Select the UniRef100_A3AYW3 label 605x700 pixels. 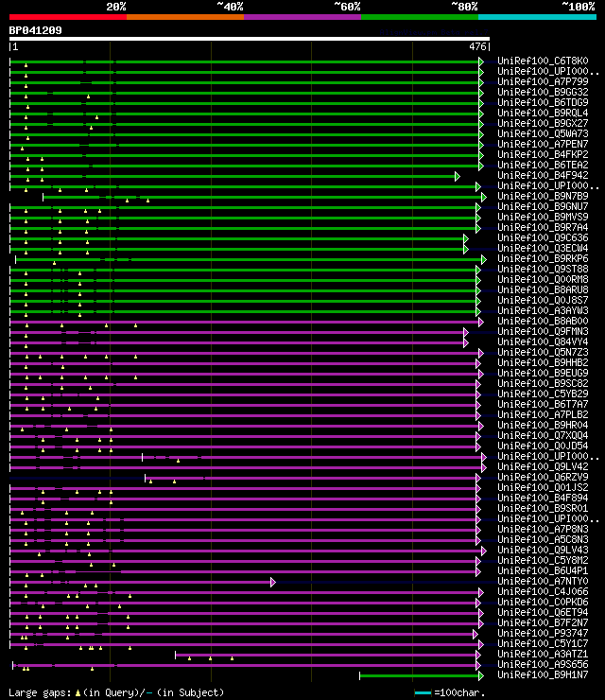click(x=543, y=310)
